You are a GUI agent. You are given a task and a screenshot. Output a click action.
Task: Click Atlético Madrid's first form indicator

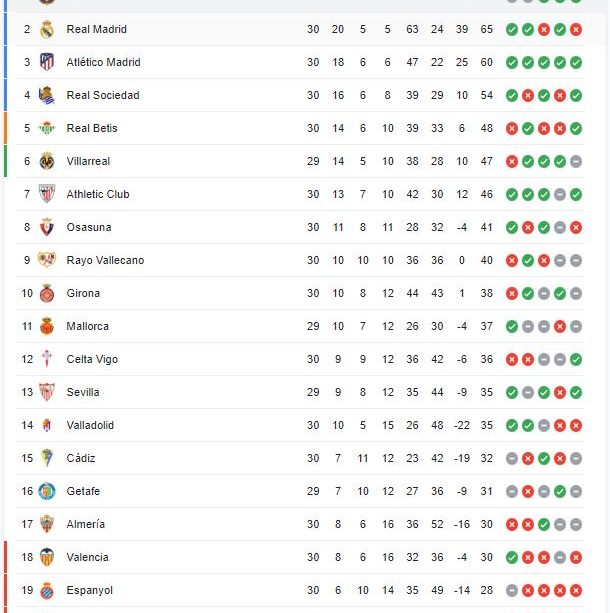pyautogui.click(x=512, y=62)
